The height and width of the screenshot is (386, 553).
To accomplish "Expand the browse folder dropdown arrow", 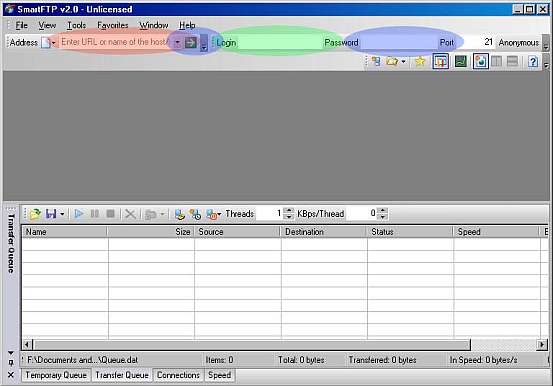I will pos(403,62).
